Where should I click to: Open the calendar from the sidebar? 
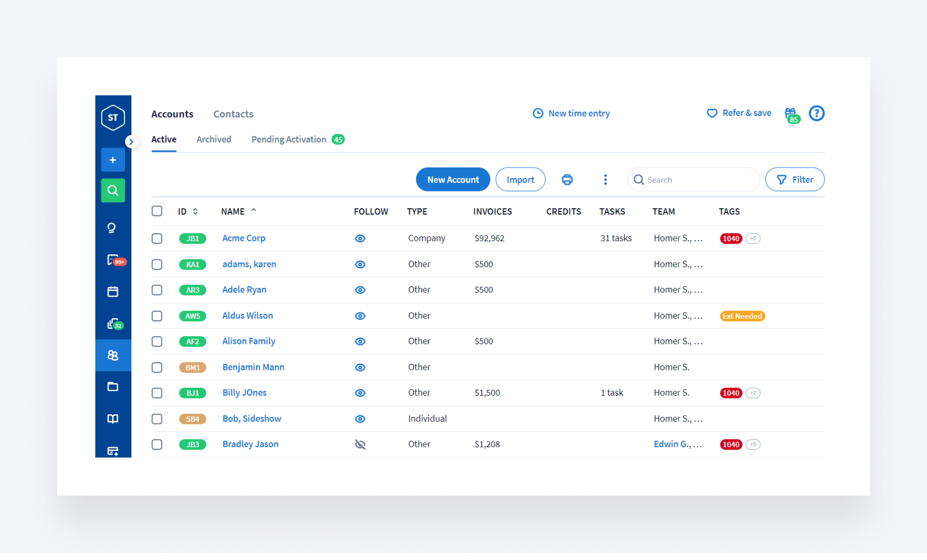coord(113,291)
